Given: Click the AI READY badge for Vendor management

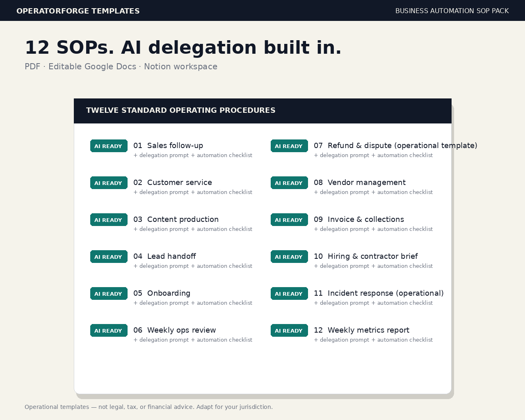Looking at the screenshot, I should 289,183.
